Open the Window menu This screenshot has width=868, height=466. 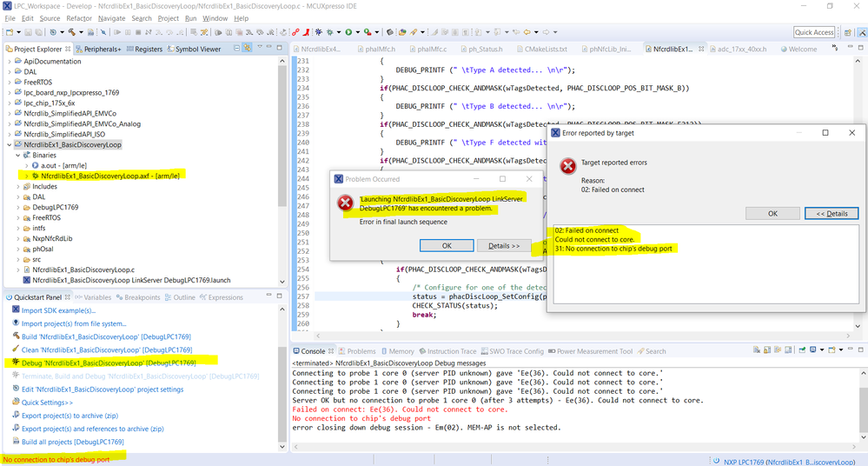pos(215,18)
